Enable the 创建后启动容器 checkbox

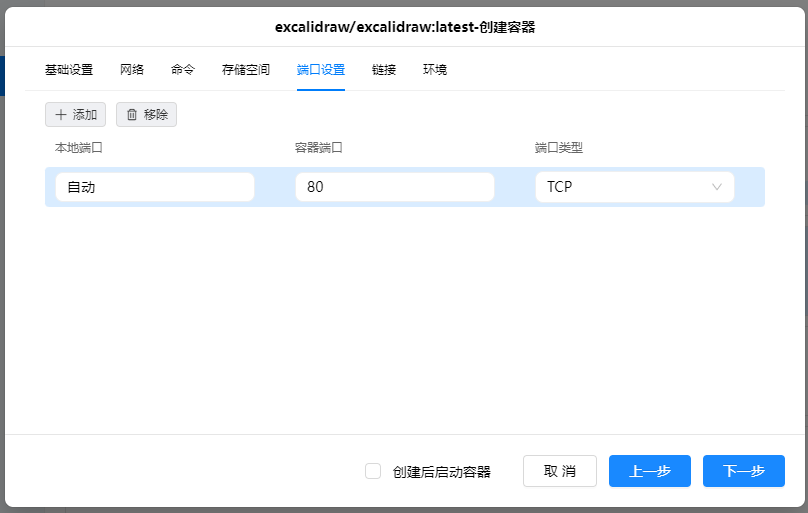click(373, 471)
